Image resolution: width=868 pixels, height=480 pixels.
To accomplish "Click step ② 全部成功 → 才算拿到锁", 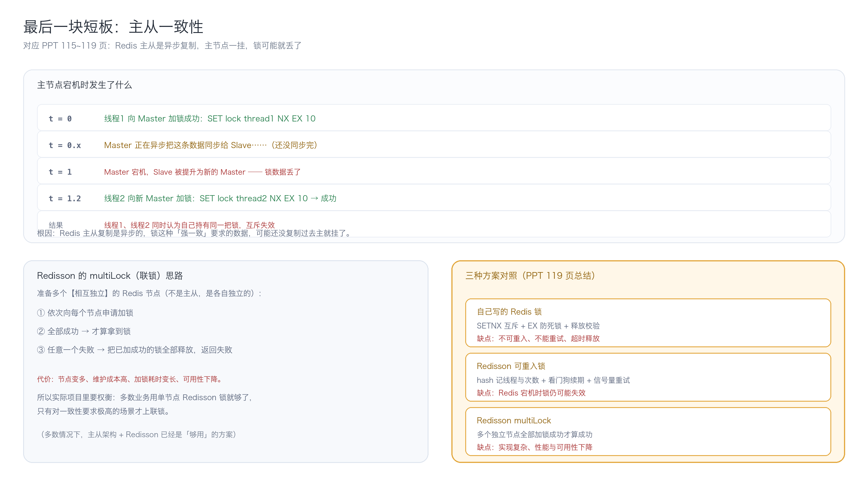I will pyautogui.click(x=84, y=331).
